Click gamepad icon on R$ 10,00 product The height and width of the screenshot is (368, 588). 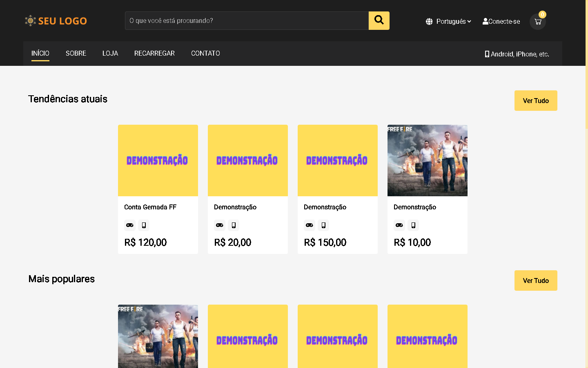[399, 225]
